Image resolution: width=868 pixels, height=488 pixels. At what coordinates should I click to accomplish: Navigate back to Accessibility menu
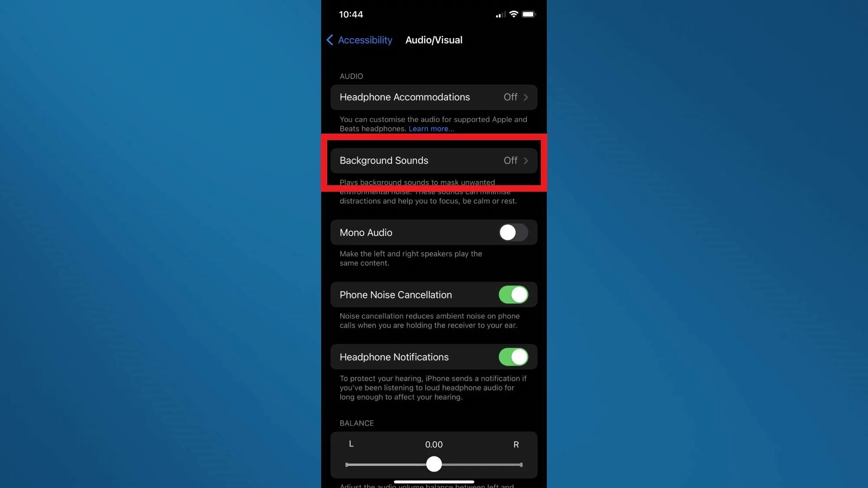pyautogui.click(x=359, y=39)
